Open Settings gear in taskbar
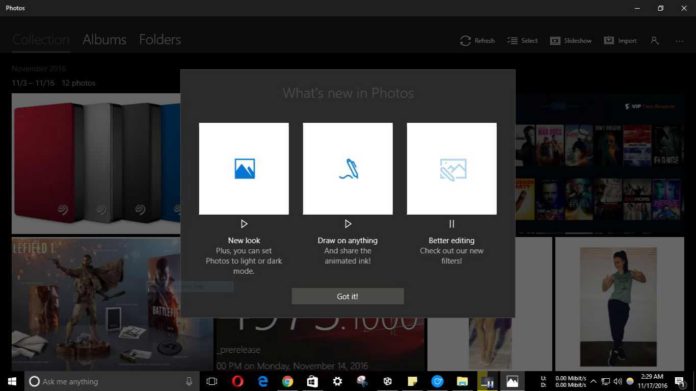This screenshot has height=391, width=696. click(x=337, y=381)
